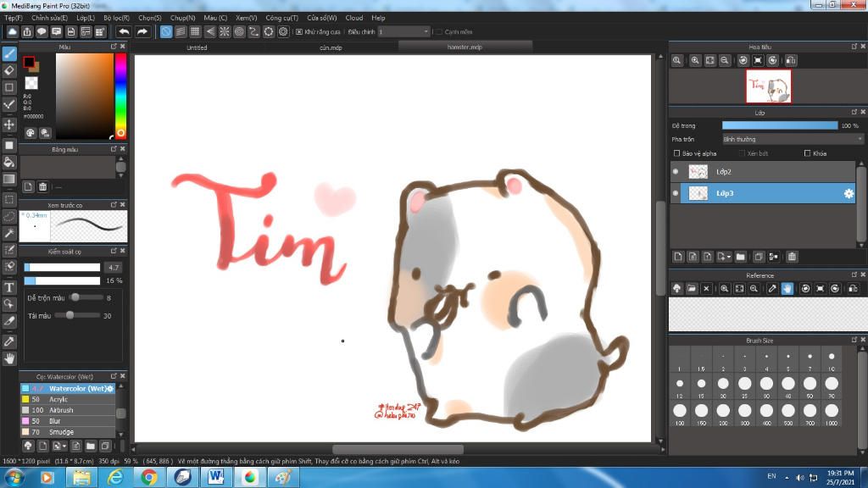Select the Move tool
The image size is (868, 488).
pyautogui.click(x=9, y=125)
